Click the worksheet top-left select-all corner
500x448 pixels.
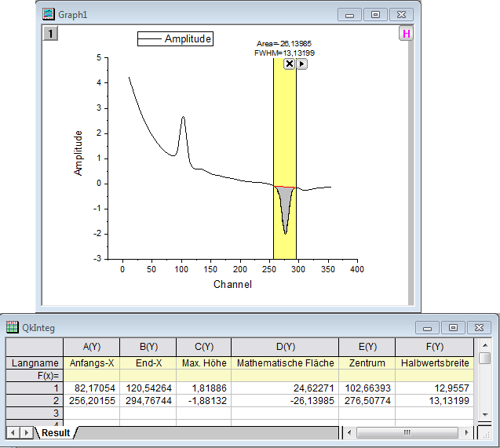35,347
